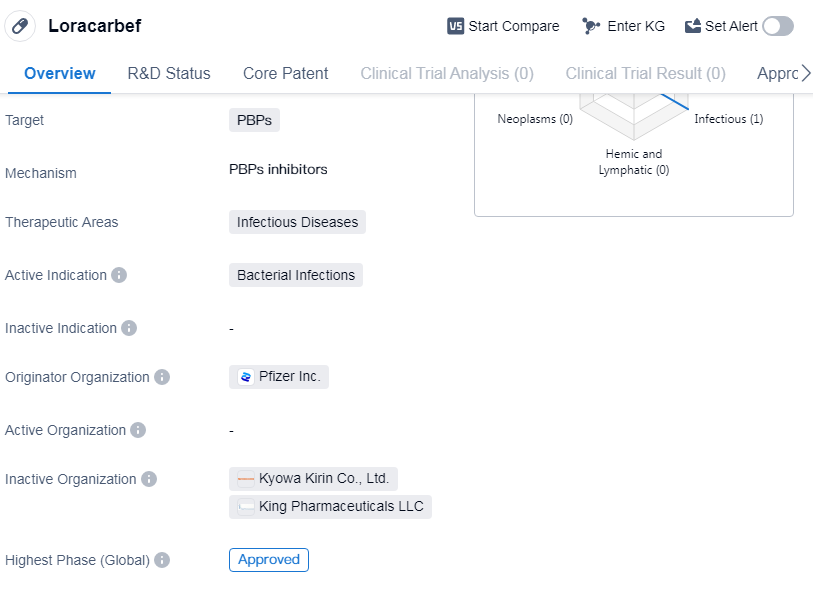Viewport: 813px width, 593px height.
Task: Click the Set Alert bell icon
Action: 693,26
